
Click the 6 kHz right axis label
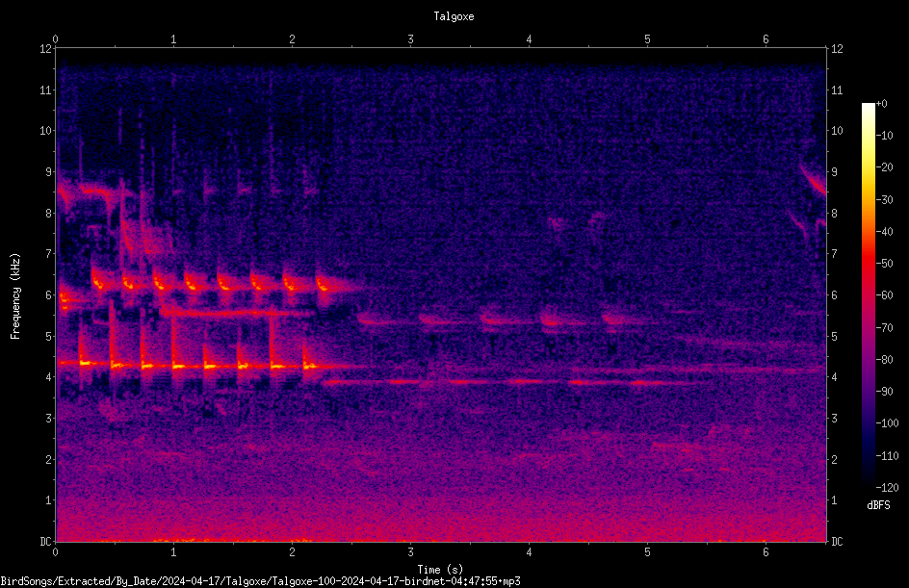pos(834,294)
